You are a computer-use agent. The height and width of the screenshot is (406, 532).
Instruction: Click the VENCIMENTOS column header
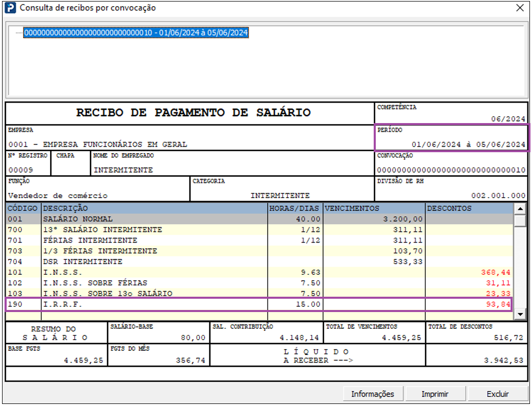[374, 208]
